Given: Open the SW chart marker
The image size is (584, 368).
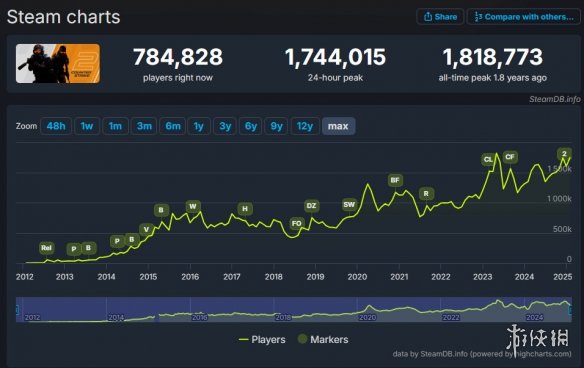Looking at the screenshot, I should [349, 204].
